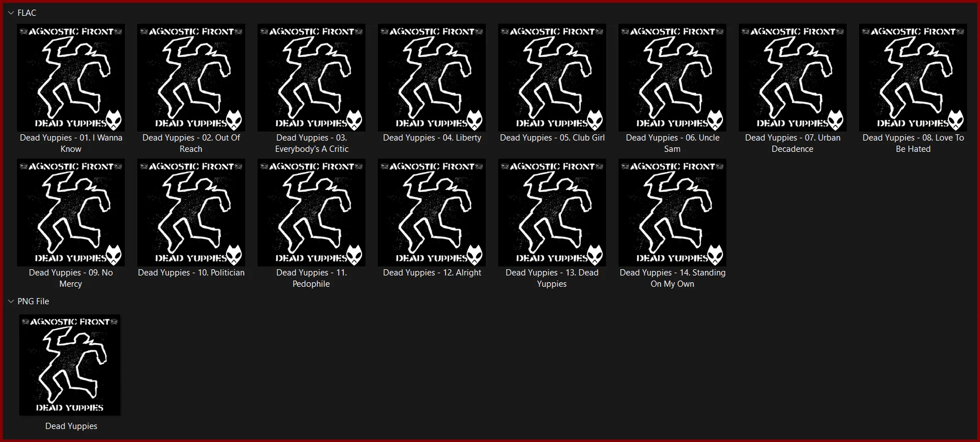Click foobar2000 overlay icon on 09. No Mercy
980x442 pixels.
coord(114,255)
